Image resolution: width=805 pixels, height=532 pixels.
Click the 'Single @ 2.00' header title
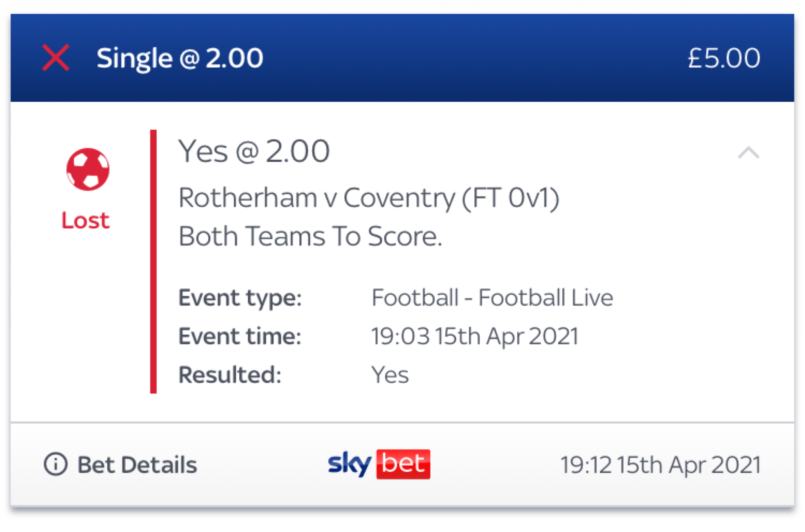coord(180,58)
